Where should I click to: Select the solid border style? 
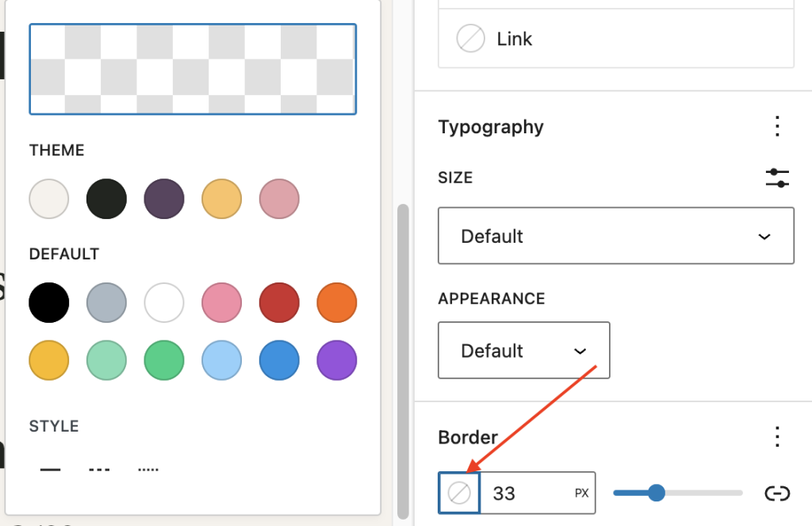tap(49, 469)
